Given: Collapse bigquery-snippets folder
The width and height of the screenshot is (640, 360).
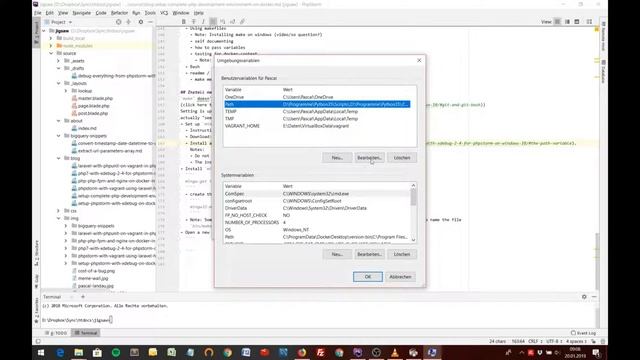Looking at the screenshot, I should coord(58,136).
